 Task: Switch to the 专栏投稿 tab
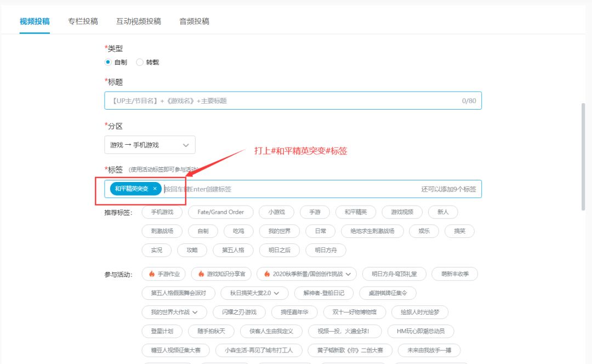click(83, 21)
